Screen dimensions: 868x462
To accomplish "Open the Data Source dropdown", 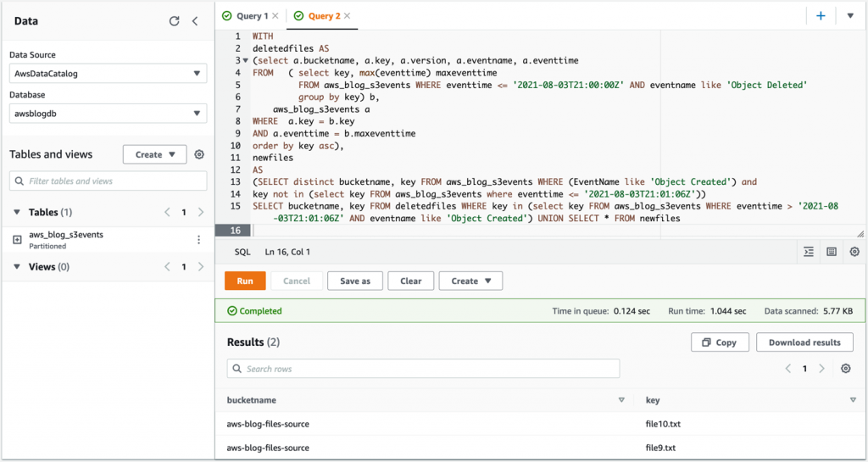I will tap(108, 73).
